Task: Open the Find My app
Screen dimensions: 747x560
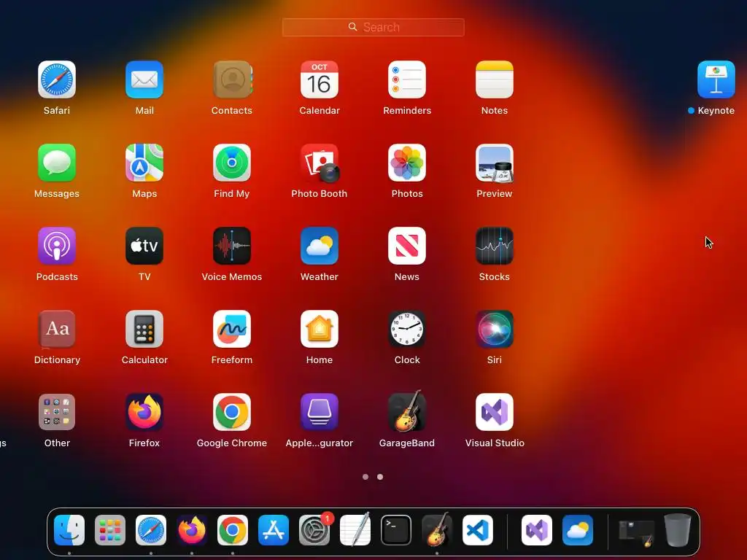Action: [232, 163]
